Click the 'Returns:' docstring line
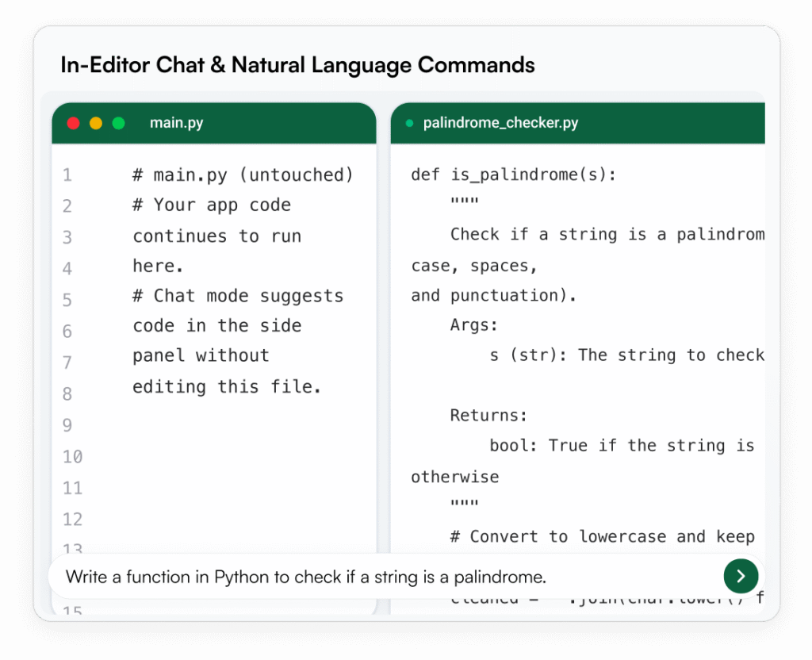812x660 pixels. tap(488, 416)
